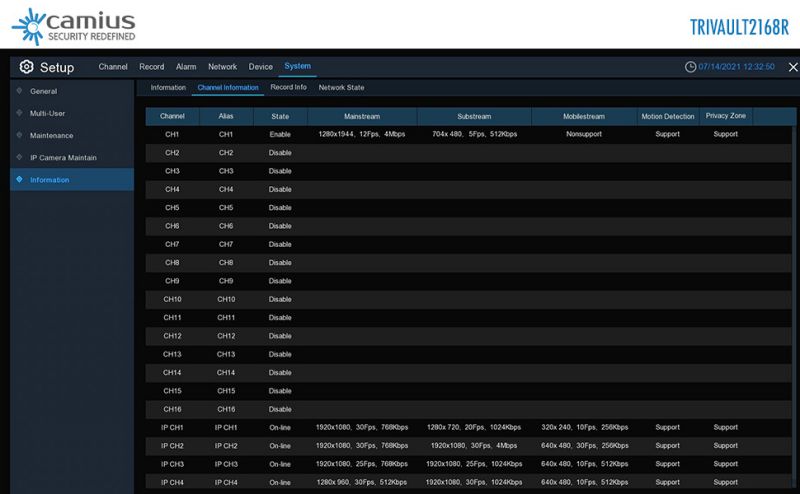The image size is (800, 494).
Task: Click the Setup gear icon
Action: tap(27, 67)
